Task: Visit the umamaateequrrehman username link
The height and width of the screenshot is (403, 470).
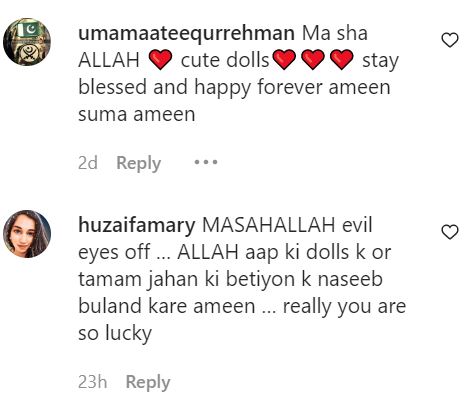Action: [186, 33]
